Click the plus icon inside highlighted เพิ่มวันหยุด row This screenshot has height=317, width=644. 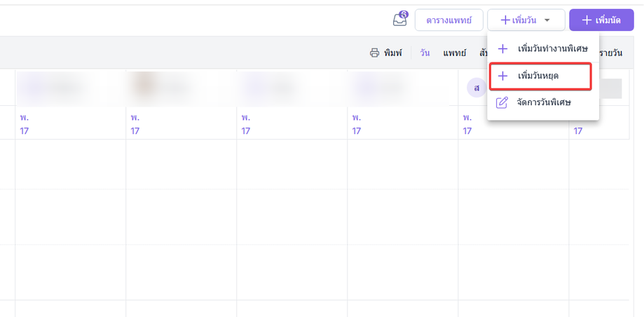(502, 76)
